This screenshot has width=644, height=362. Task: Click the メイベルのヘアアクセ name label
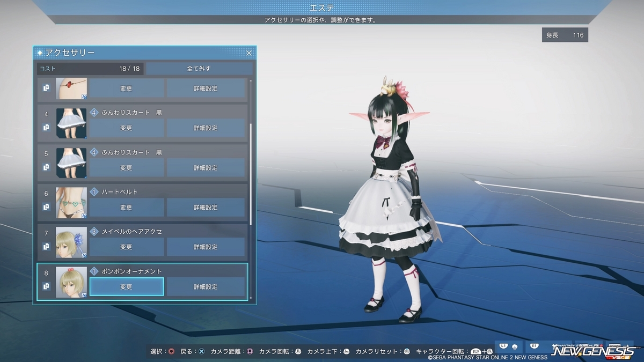tap(132, 232)
